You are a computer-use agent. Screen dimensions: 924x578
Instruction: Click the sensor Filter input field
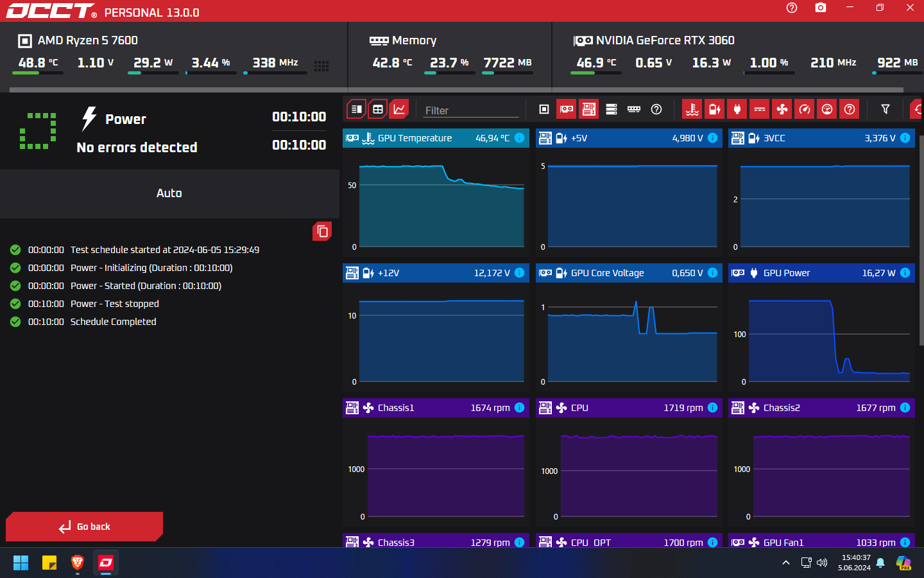point(472,110)
